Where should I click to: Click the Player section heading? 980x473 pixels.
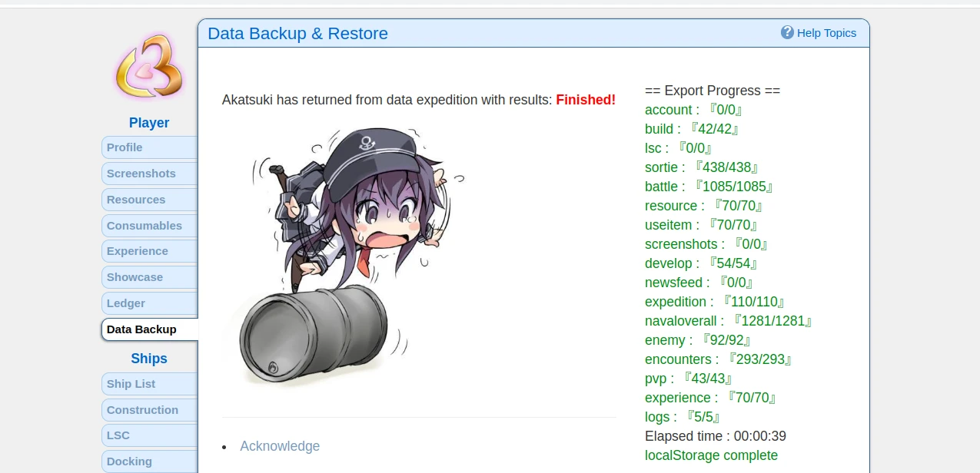point(149,123)
